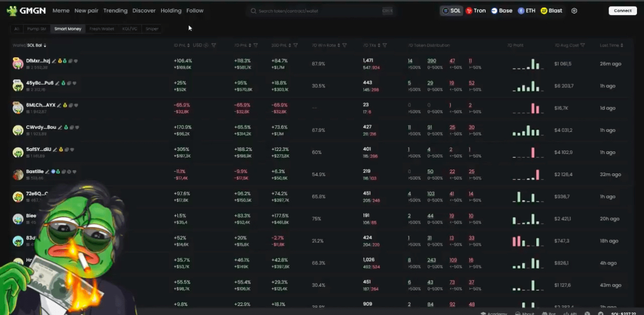Favorite the 45yBc...Pu6 wallet with the heart
The height and width of the screenshot is (315, 644).
[74, 83]
